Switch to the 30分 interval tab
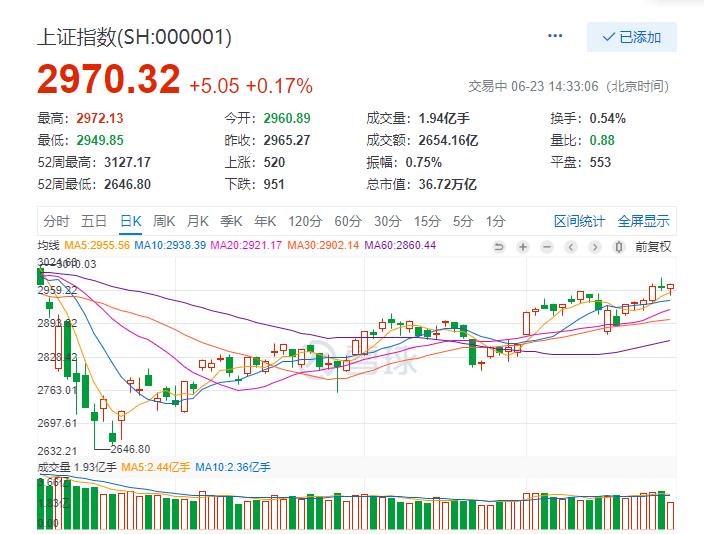 [387, 221]
